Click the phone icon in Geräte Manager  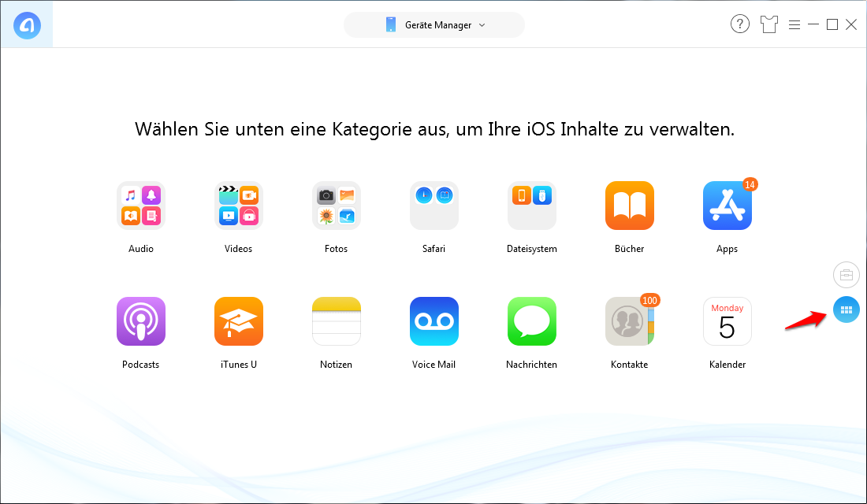pos(390,25)
